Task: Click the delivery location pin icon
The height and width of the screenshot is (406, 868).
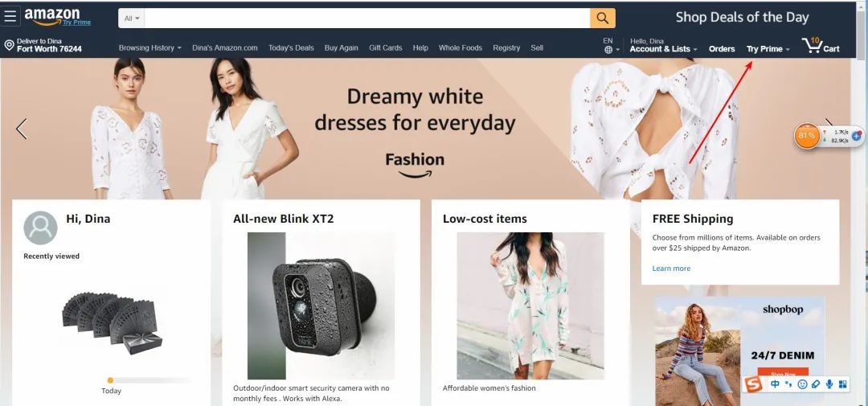Action: pos(9,45)
